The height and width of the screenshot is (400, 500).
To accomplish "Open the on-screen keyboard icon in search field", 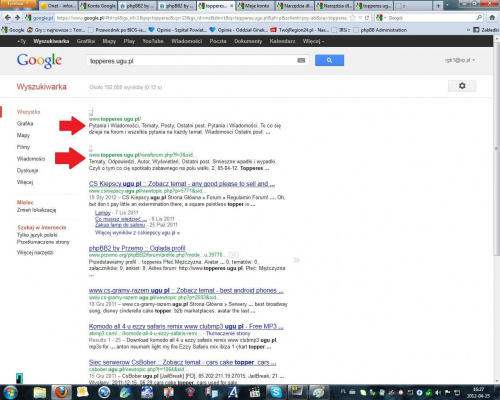I will [301, 60].
